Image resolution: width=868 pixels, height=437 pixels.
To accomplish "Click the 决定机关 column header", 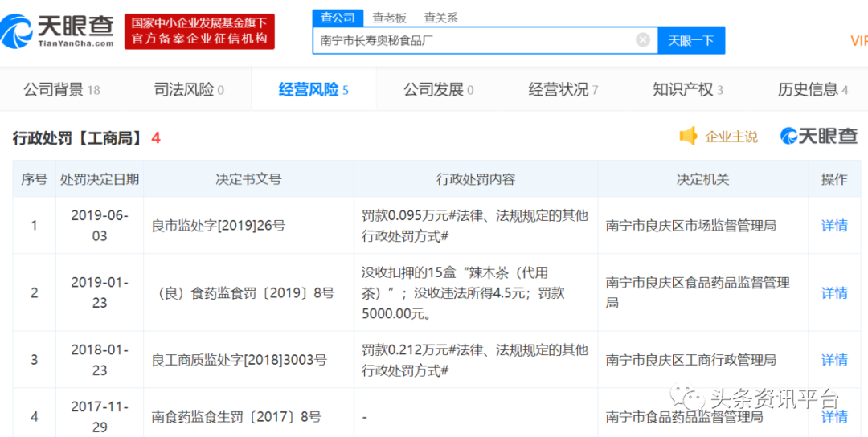I will coord(702,179).
